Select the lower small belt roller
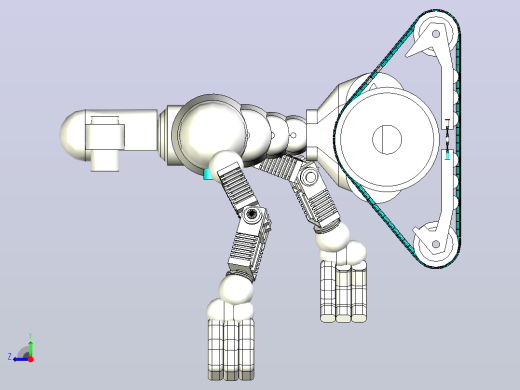This screenshot has height=390, width=520. [435, 244]
